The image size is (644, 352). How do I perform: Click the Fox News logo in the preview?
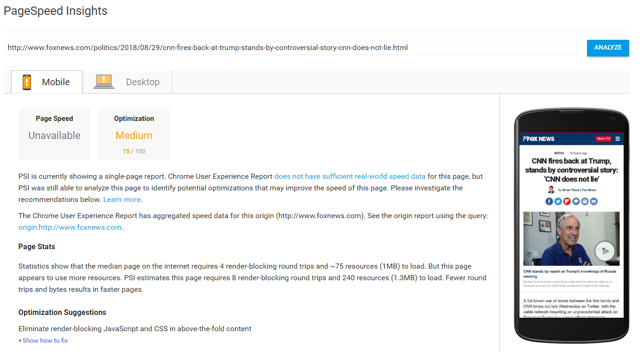538,138
